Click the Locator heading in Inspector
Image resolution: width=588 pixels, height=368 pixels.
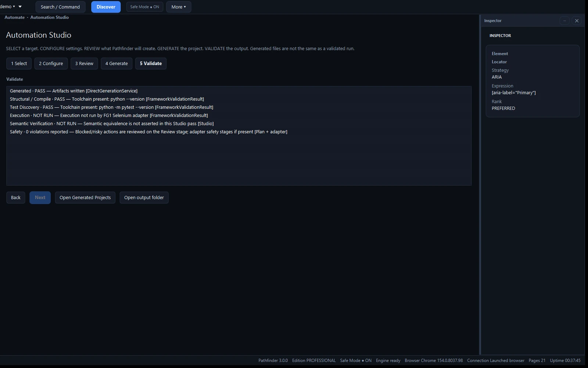click(499, 62)
